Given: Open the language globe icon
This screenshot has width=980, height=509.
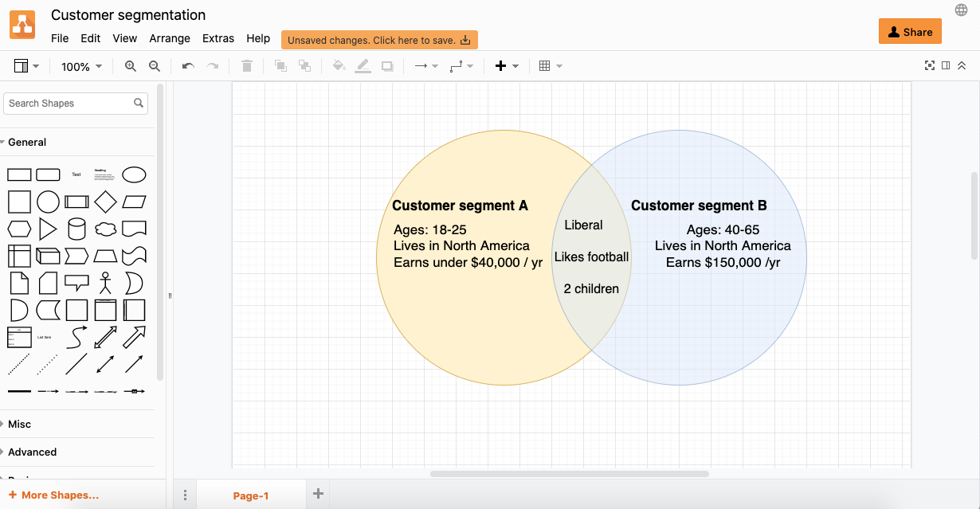Looking at the screenshot, I should click(961, 10).
